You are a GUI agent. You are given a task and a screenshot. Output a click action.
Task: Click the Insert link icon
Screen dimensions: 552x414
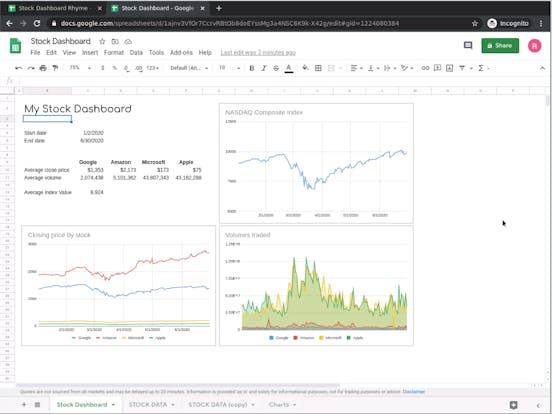(x=425, y=68)
